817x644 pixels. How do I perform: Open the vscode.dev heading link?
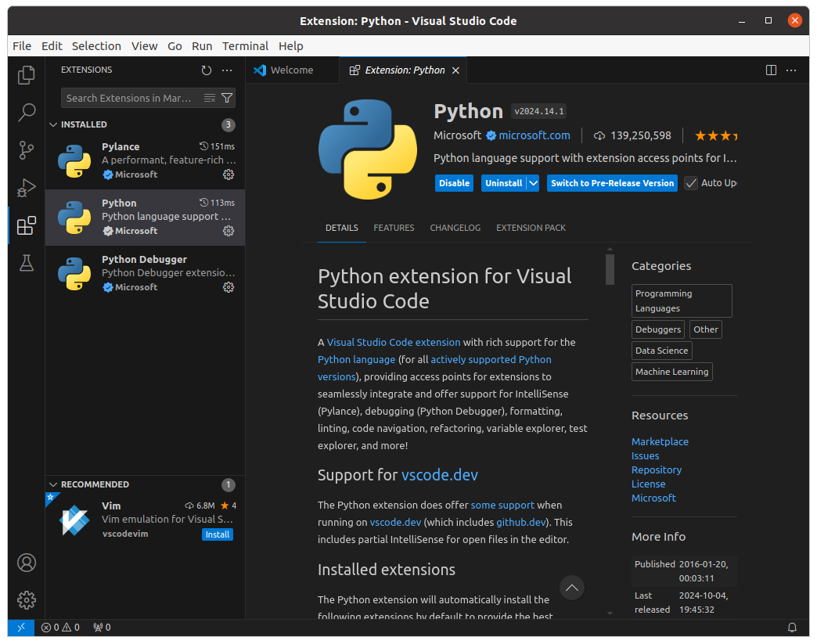[x=439, y=475]
